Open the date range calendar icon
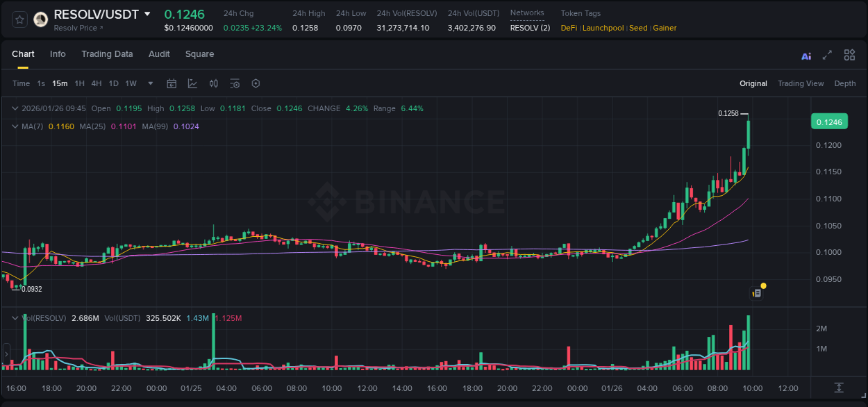 [x=172, y=83]
